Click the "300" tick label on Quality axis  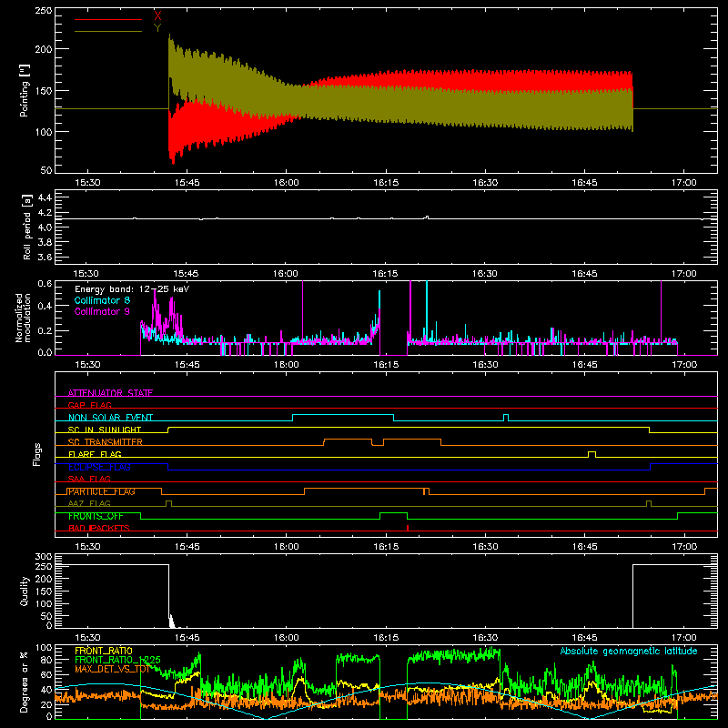(x=43, y=557)
